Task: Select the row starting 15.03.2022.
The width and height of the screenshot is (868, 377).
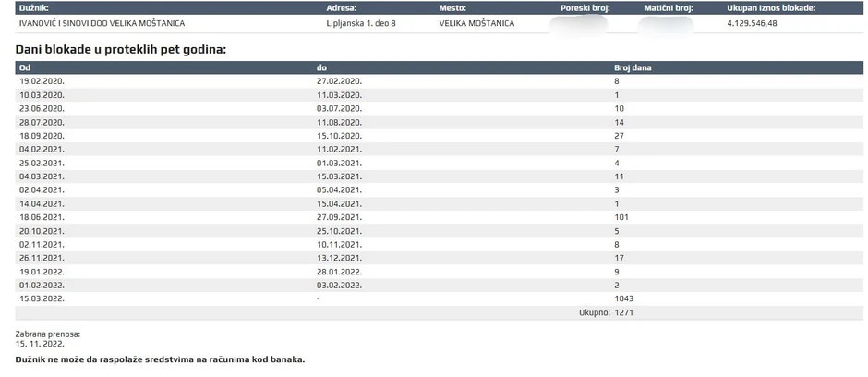Action: pyautogui.click(x=439, y=298)
